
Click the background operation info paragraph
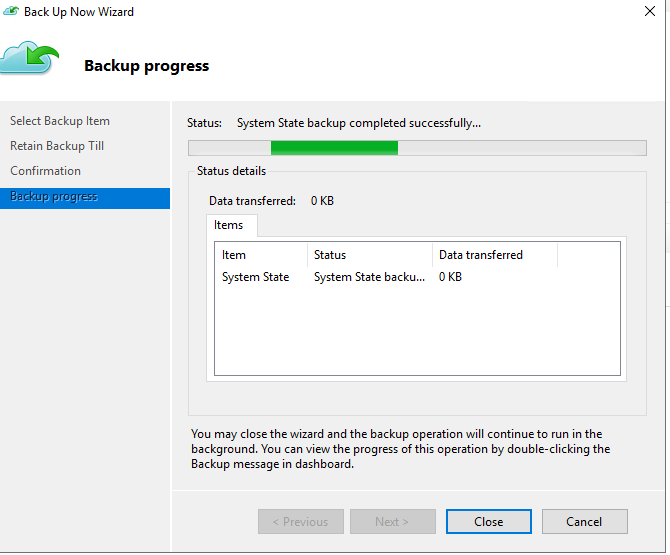(400, 449)
